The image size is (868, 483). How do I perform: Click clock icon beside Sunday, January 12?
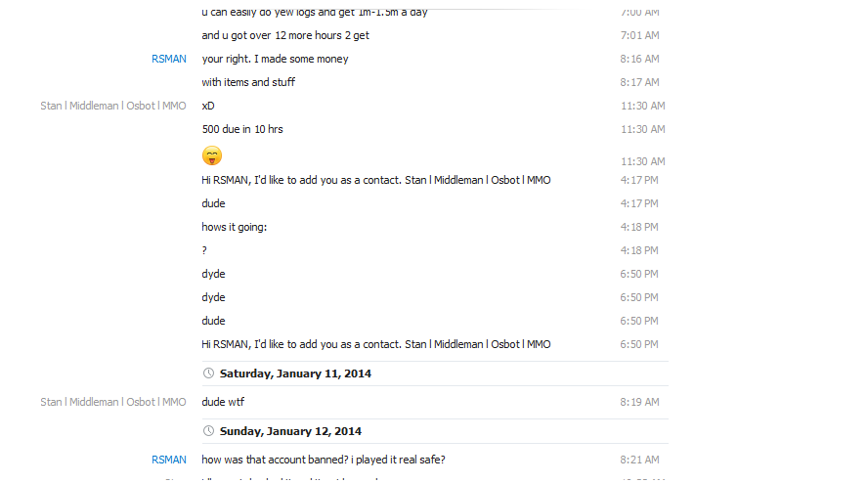pos(208,431)
